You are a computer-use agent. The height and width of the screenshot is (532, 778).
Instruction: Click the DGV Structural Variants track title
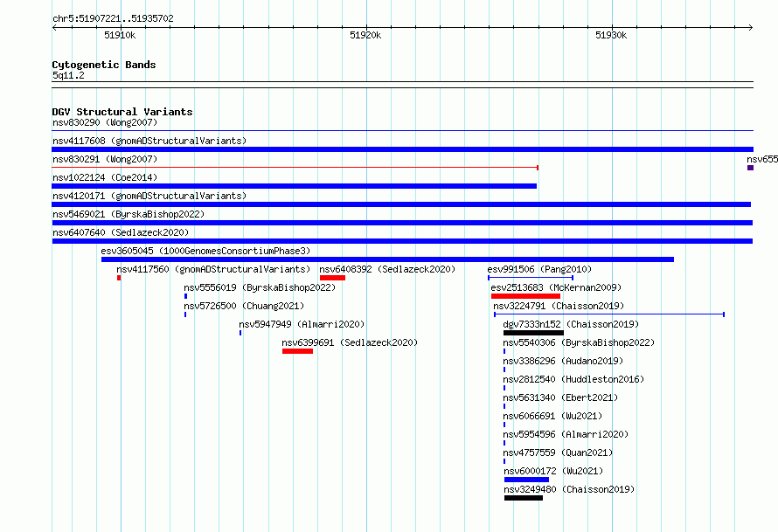click(x=122, y=112)
